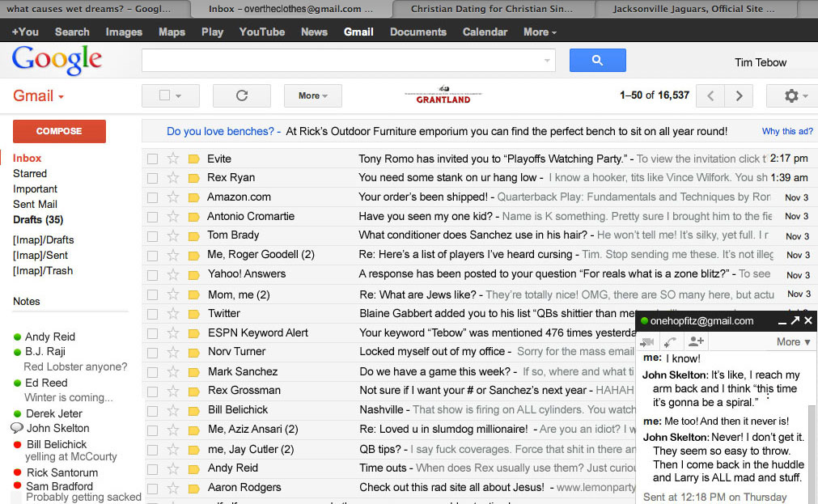The image size is (818, 504).
Task: Add a person to the chat conversation
Action: (x=694, y=341)
